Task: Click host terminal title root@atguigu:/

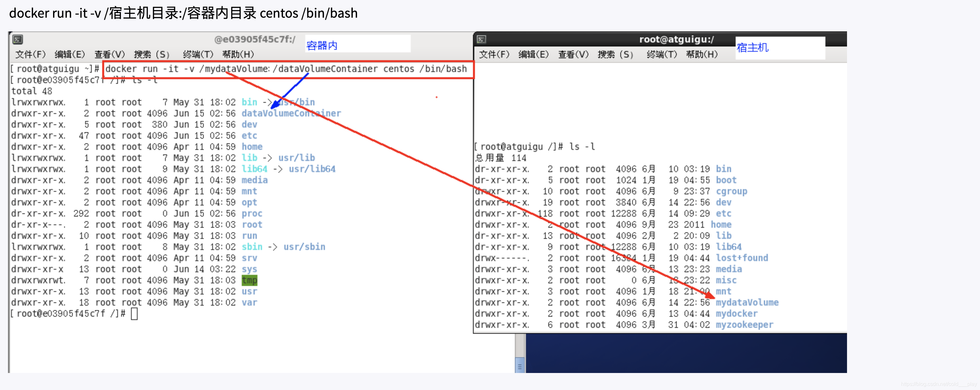Action: [676, 39]
